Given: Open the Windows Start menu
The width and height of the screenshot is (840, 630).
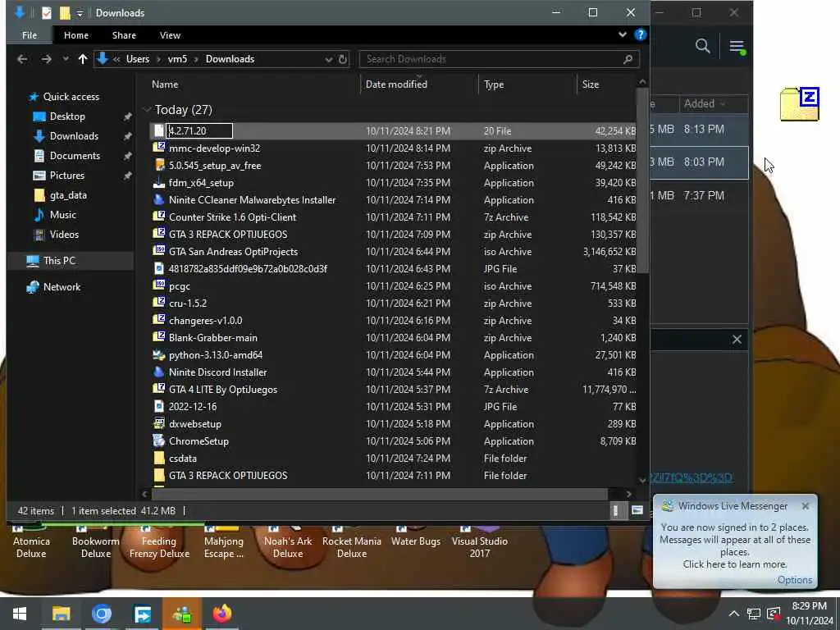Looking at the screenshot, I should 20,614.
